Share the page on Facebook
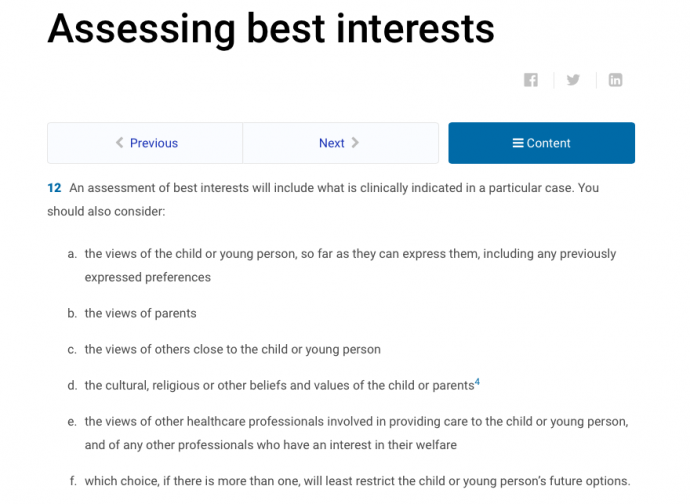The height and width of the screenshot is (504, 690). (531, 80)
